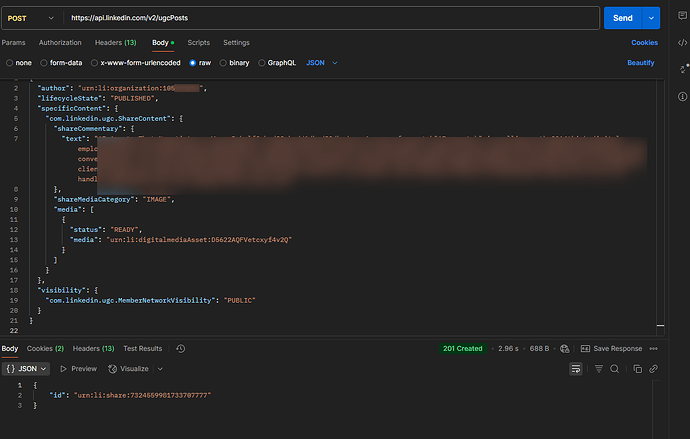Switch to the Params tab

point(13,43)
